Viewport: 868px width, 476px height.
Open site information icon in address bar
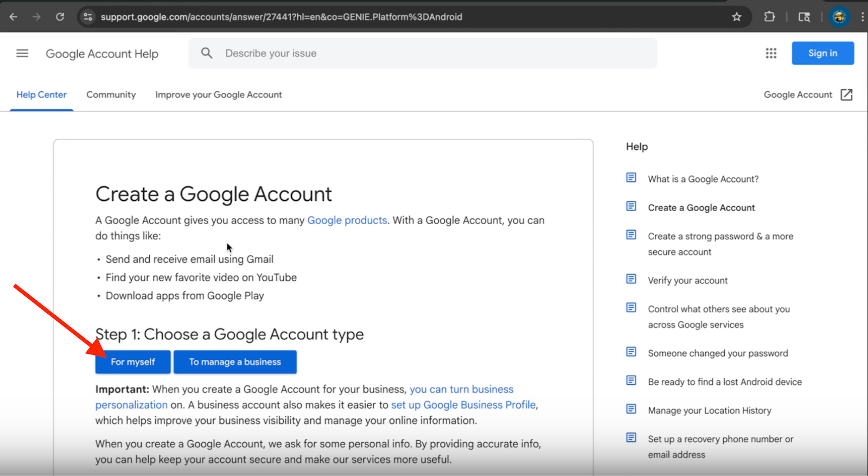(x=88, y=17)
